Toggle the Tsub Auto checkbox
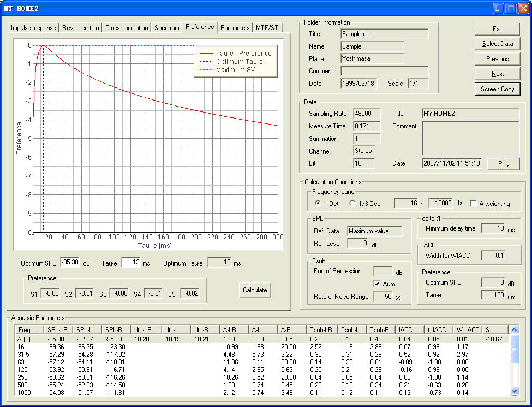Viewport: 532px width, 407px height. click(x=385, y=284)
